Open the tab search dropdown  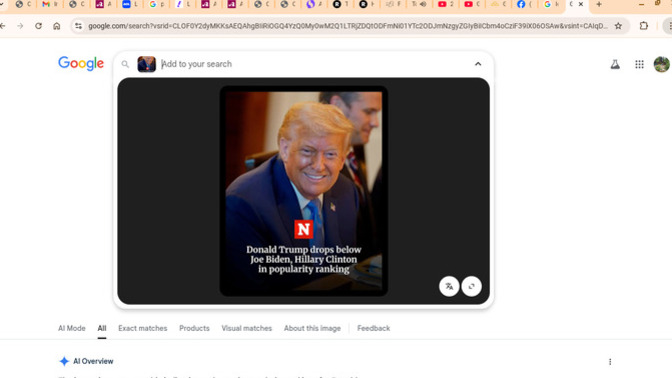pos(2,4)
